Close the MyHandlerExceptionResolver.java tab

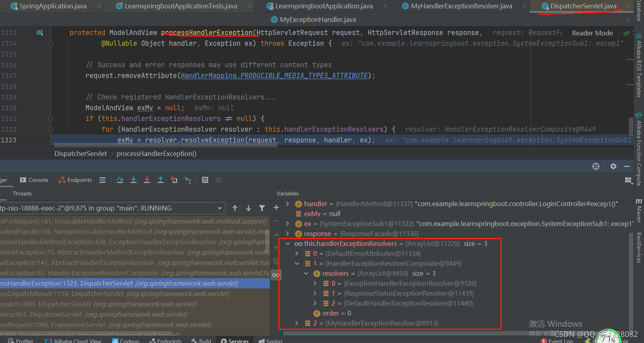click(x=525, y=6)
